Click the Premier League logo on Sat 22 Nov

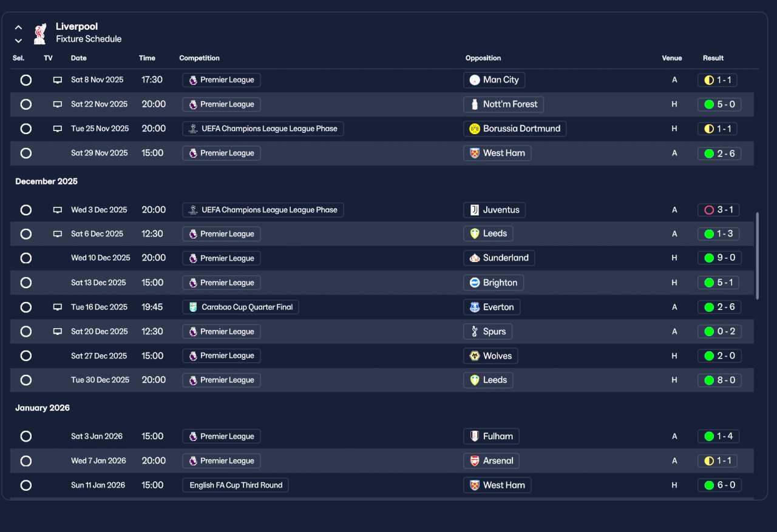coord(193,104)
